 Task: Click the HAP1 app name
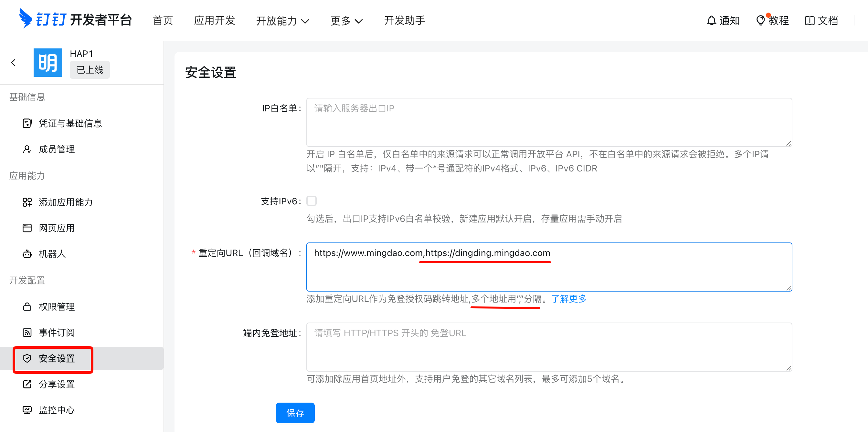81,54
